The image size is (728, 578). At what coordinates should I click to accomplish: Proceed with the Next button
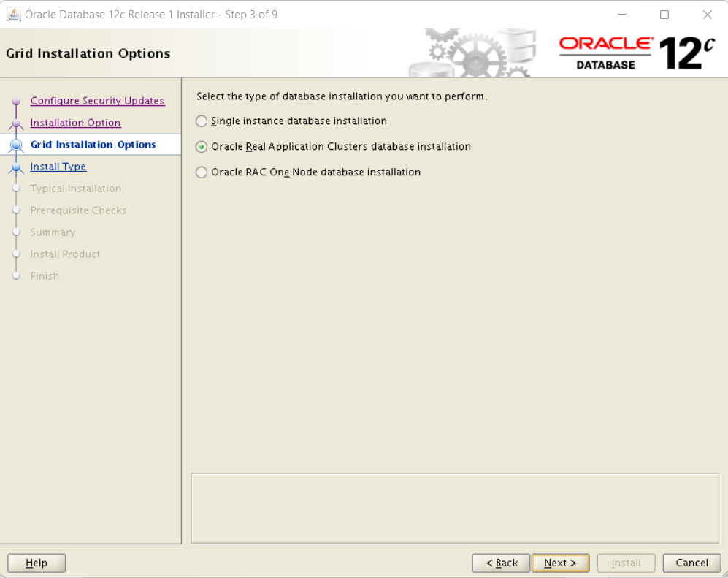[560, 563]
